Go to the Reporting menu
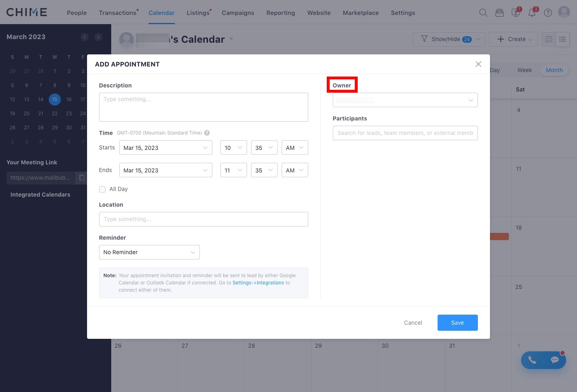Screen dimensions: 577x392 click(280, 13)
